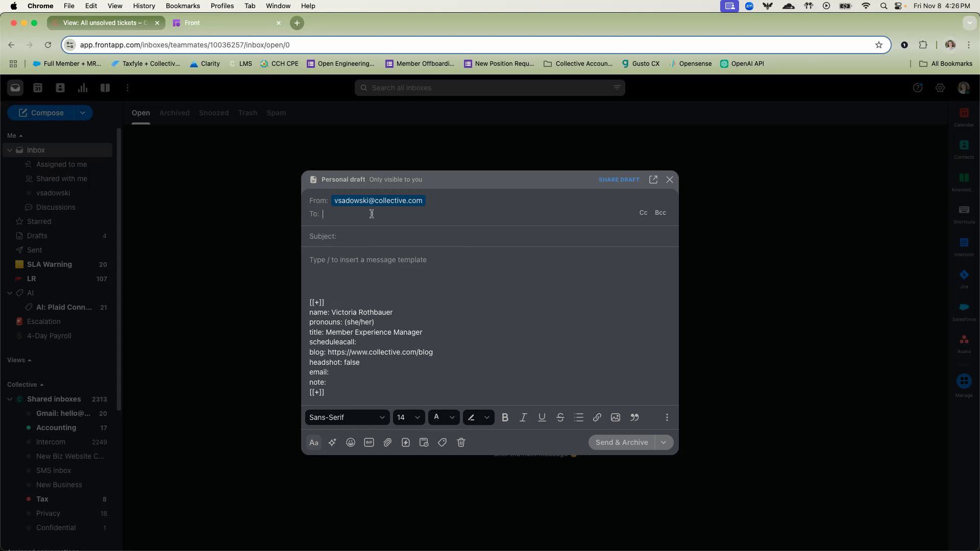Toggle the Aa formatting toolbar
980x551 pixels.
[x=314, y=443]
